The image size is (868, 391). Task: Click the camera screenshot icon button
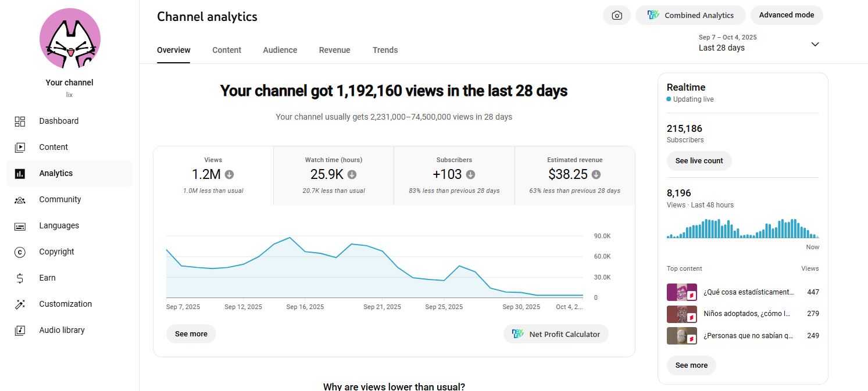tap(617, 16)
